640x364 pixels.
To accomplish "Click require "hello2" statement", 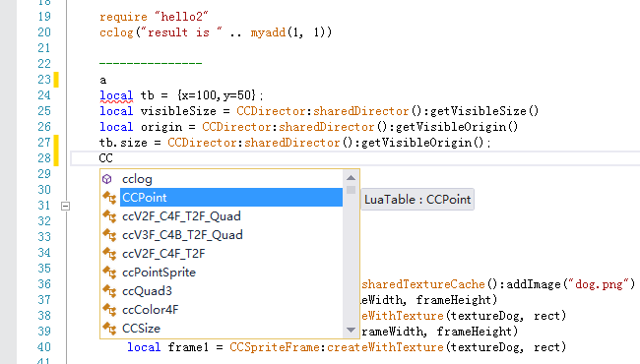I will pos(154,17).
